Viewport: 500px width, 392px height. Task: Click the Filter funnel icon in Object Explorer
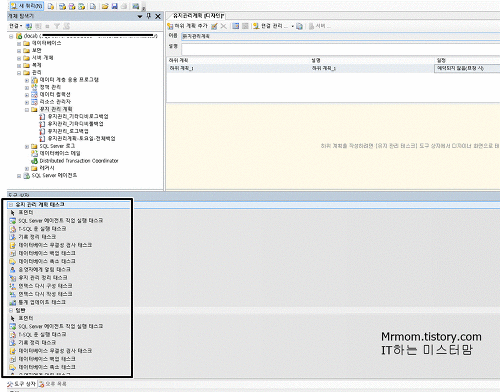57,26
